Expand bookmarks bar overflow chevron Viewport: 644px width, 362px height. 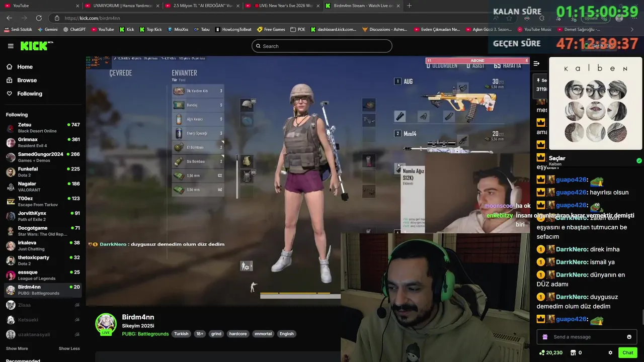coord(632,30)
